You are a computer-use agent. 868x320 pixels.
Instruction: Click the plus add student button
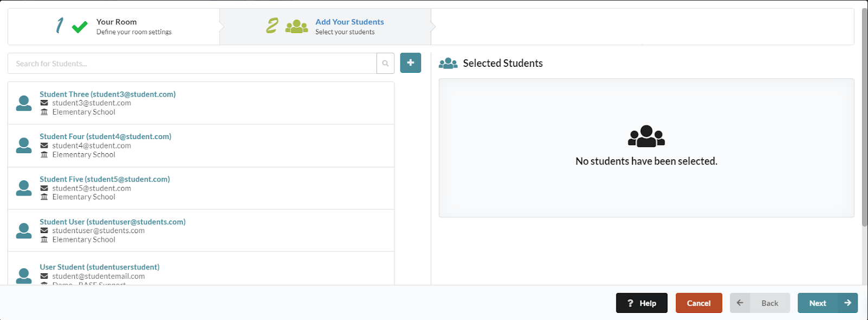(411, 63)
